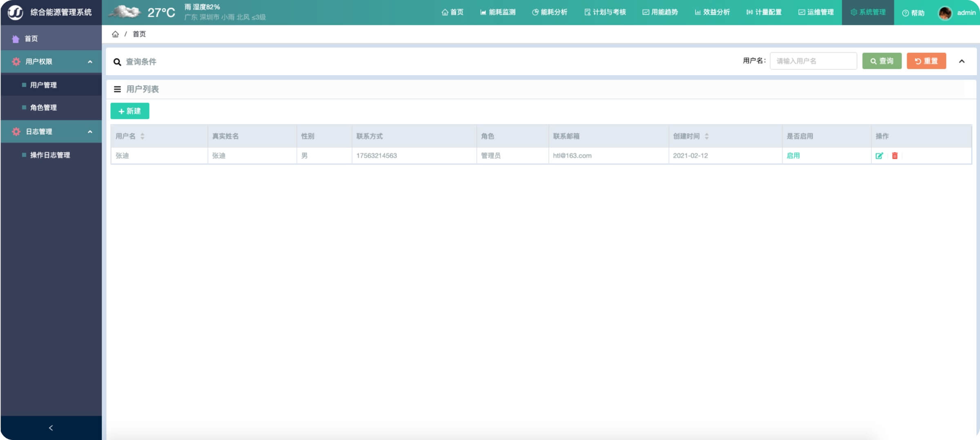The height and width of the screenshot is (440, 980).
Task: Click the edit icon in 张迪's row
Action: coord(879,156)
